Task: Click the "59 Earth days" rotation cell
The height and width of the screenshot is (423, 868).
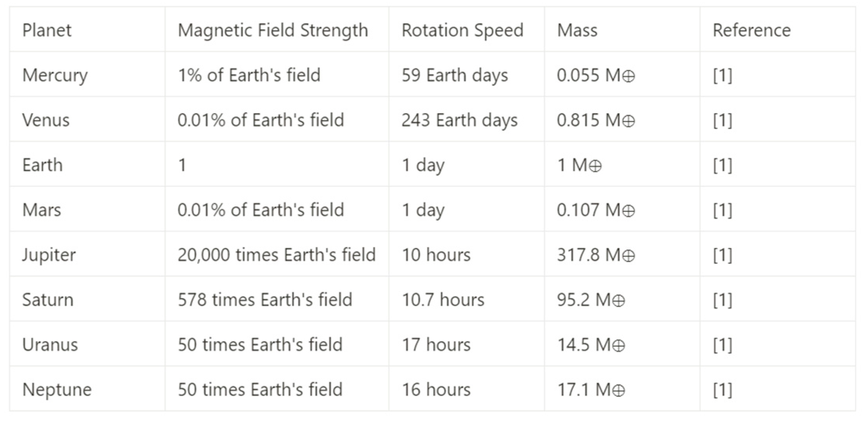Action: tap(455, 75)
